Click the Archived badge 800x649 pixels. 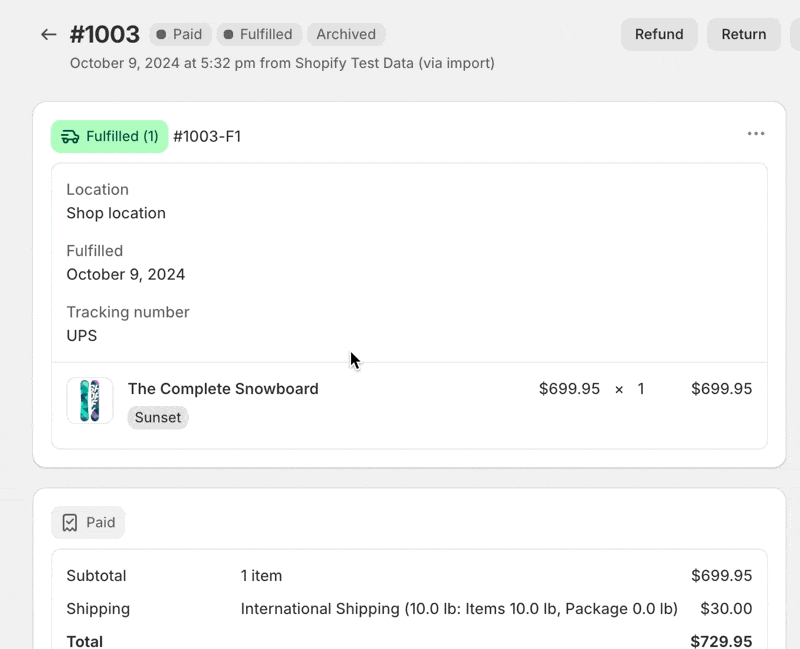point(346,34)
